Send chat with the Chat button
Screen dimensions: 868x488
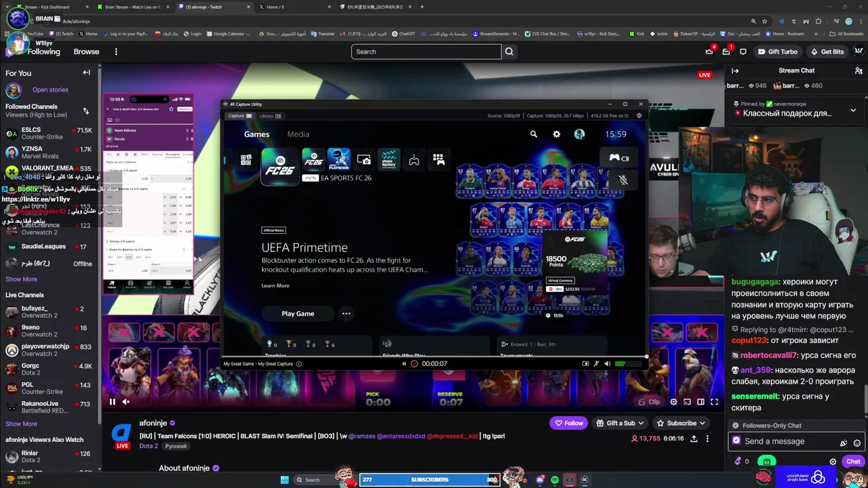[x=853, y=462]
